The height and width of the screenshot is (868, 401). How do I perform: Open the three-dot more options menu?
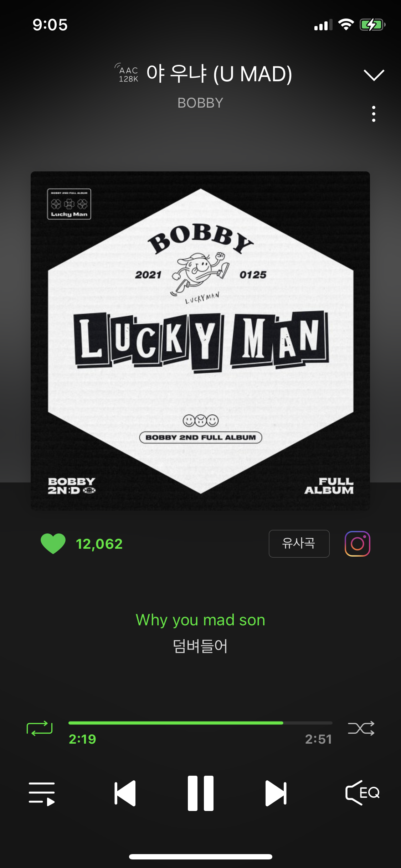coord(374,114)
